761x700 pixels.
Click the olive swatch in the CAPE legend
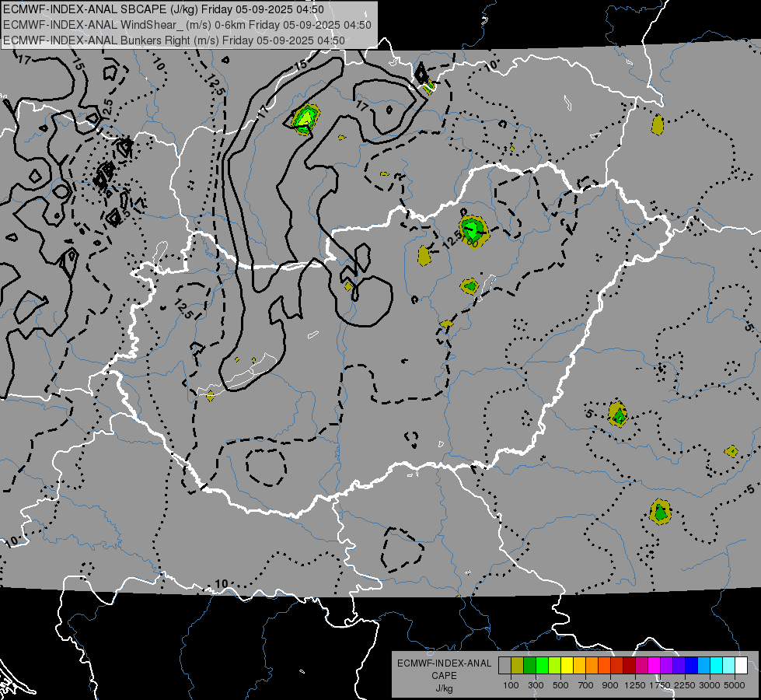[x=518, y=666]
